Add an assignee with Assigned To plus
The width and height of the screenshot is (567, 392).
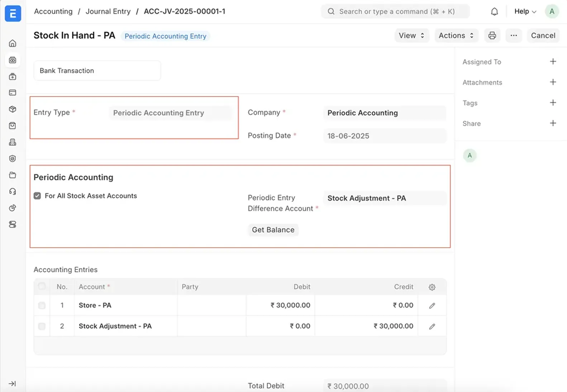click(553, 62)
